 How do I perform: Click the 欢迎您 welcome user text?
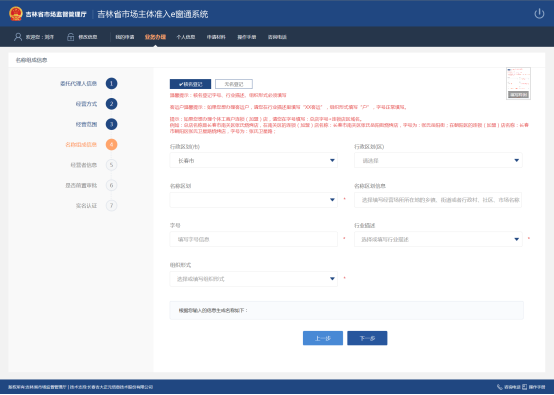tap(40, 37)
